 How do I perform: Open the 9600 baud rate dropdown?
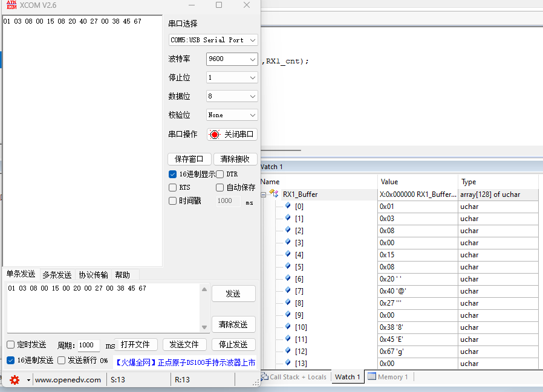[x=232, y=59]
